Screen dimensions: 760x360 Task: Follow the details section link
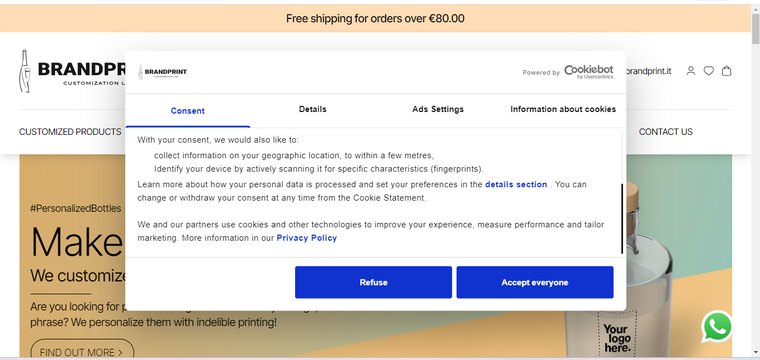[516, 185]
